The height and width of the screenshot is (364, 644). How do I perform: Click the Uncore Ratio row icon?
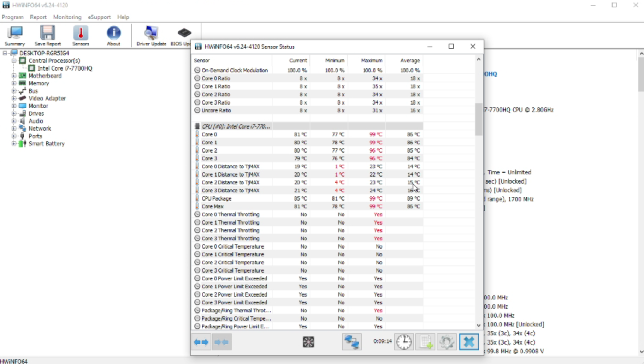(197, 111)
